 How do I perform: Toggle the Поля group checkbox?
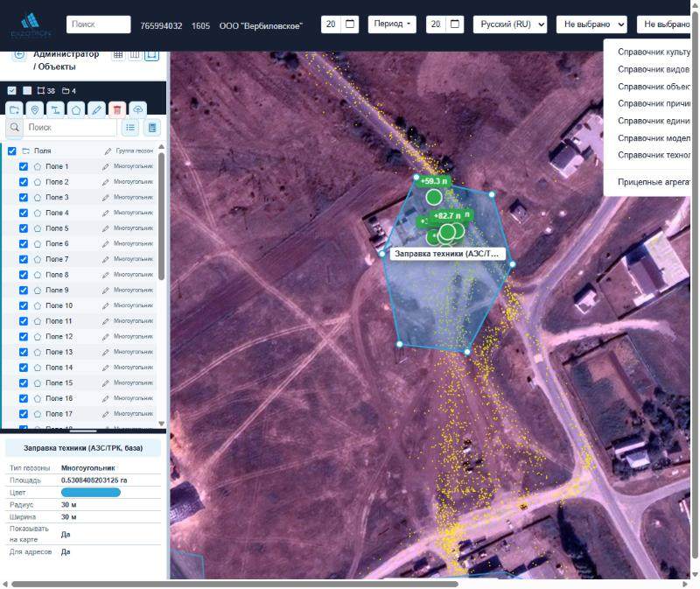point(12,151)
